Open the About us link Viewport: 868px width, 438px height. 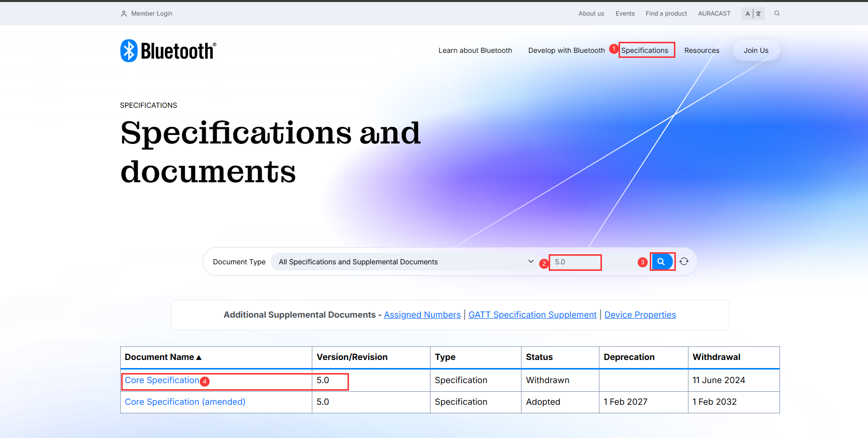[x=591, y=14]
